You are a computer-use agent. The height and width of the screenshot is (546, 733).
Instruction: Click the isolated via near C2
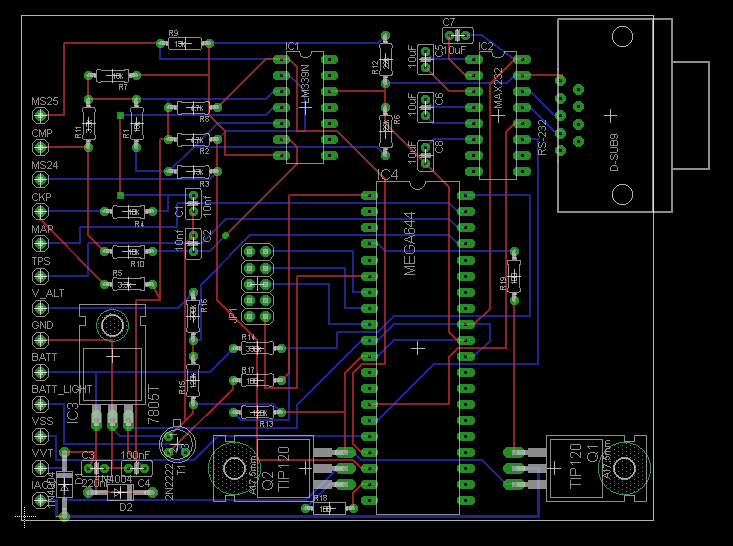click(226, 235)
